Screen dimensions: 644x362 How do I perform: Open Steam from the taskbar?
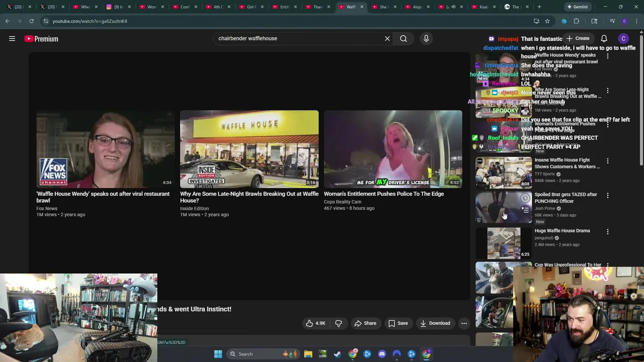pyautogui.click(x=337, y=354)
